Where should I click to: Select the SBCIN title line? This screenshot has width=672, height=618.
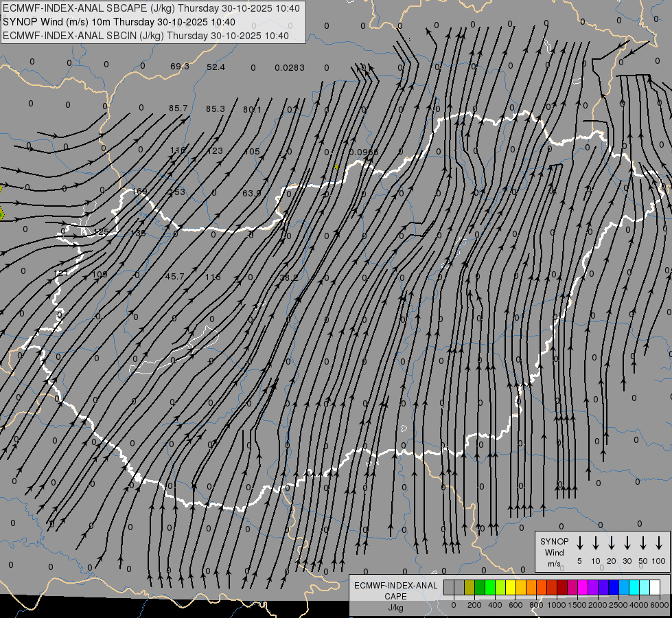tap(146, 36)
